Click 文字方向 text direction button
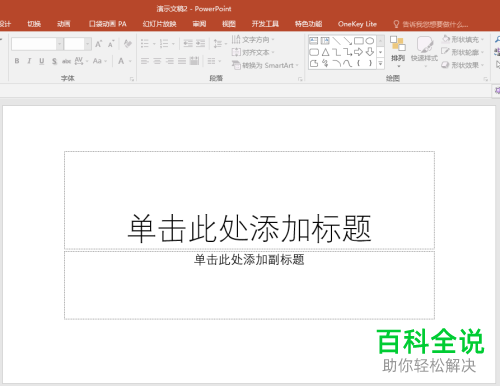This screenshot has height=386, width=500. point(253,40)
